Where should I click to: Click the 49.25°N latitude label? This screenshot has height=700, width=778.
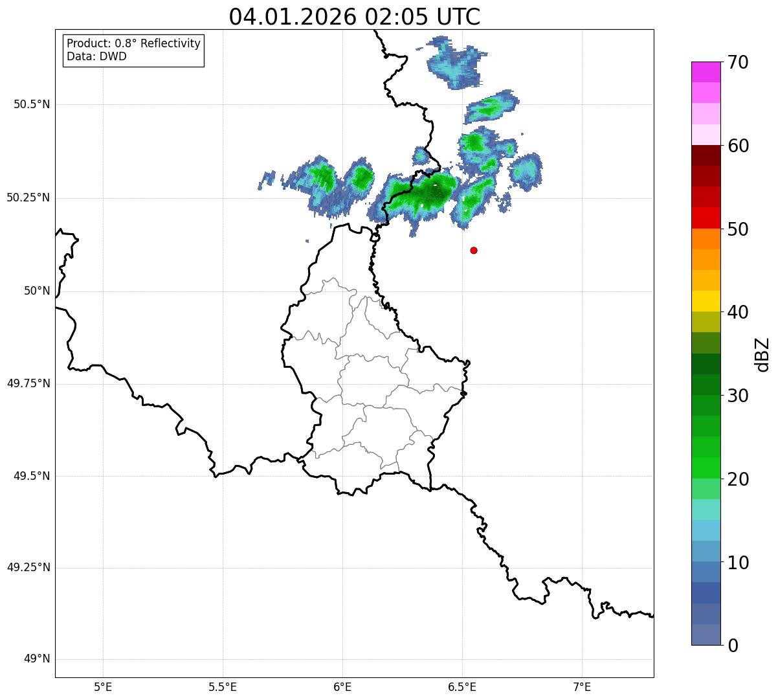28,567
